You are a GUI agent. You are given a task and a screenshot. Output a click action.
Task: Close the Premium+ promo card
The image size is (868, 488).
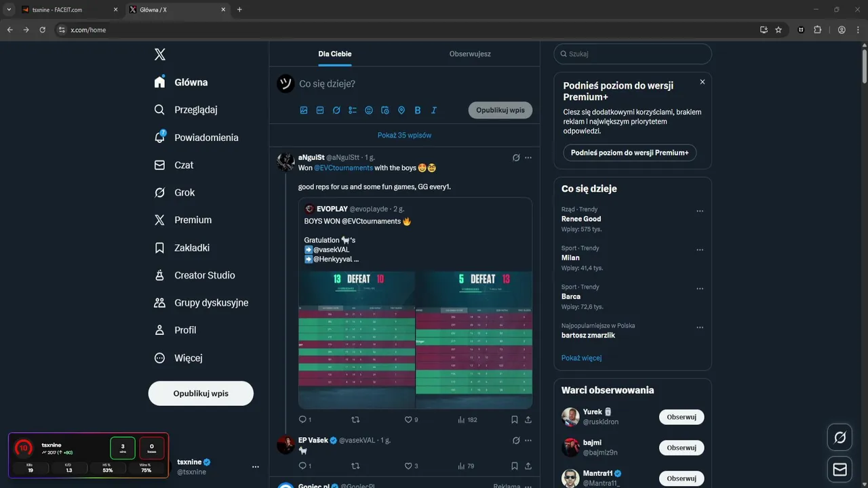click(703, 81)
